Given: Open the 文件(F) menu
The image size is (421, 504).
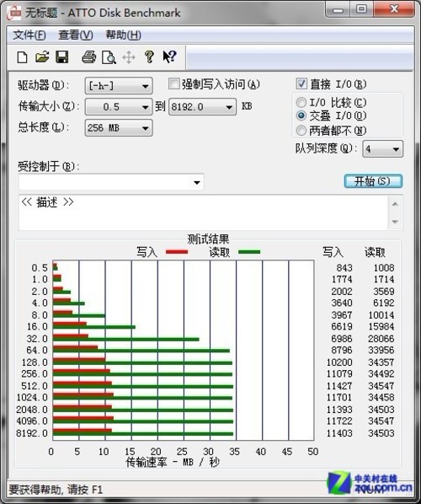Looking at the screenshot, I should (x=29, y=35).
